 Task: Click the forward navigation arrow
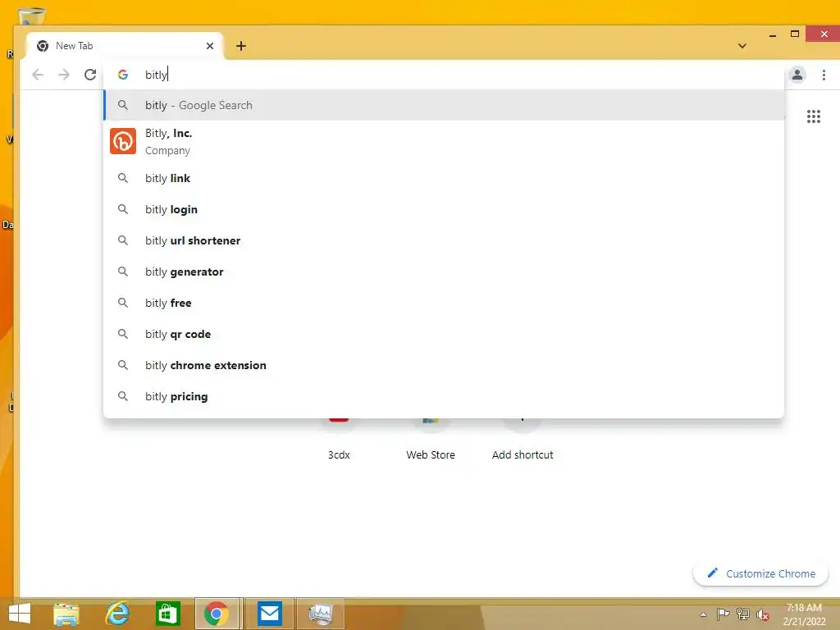pos(64,75)
